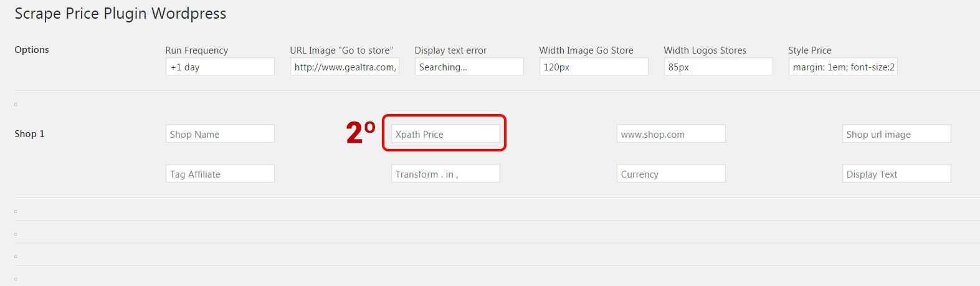Click the red 2º step marker
Screen dimensions: 980x286
pyautogui.click(x=361, y=133)
